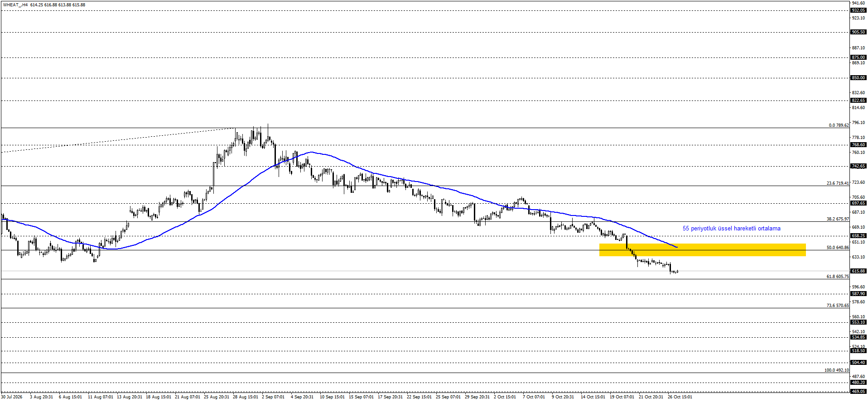
Task: Select the 504.40 price level tag
Action: [x=858, y=363]
